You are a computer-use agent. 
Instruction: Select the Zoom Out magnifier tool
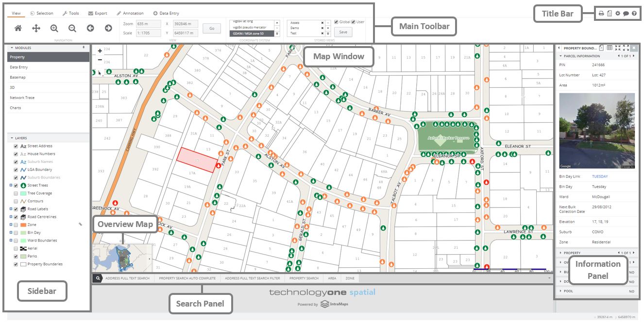(72, 28)
